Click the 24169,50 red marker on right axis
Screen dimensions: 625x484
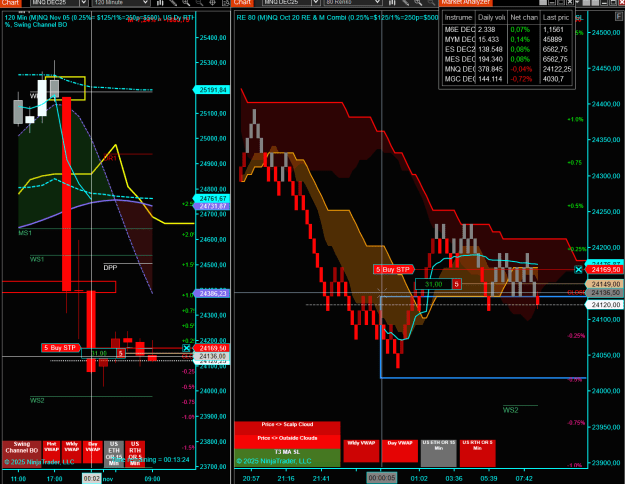[605, 270]
